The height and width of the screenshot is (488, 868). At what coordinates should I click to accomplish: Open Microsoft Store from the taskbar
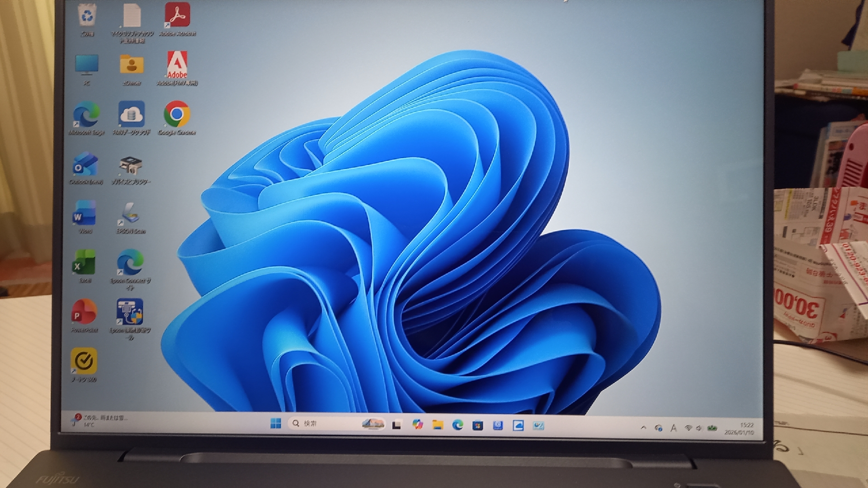tap(477, 425)
